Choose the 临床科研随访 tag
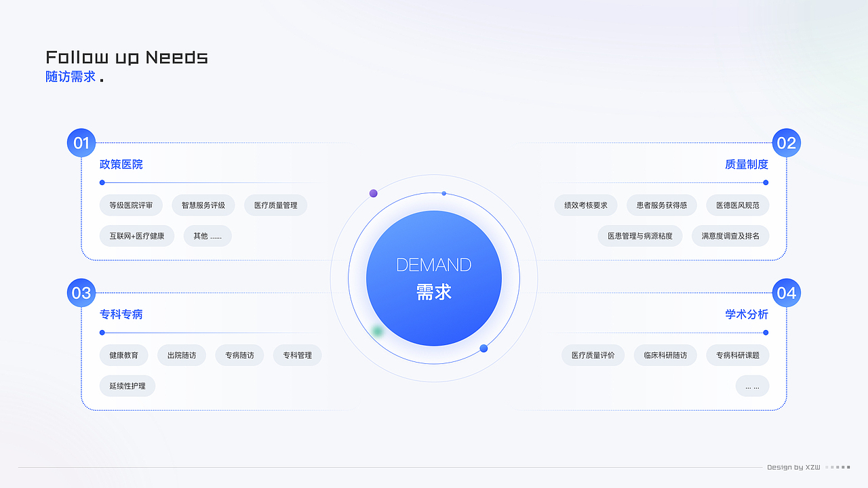This screenshot has height=488, width=868. 665,355
